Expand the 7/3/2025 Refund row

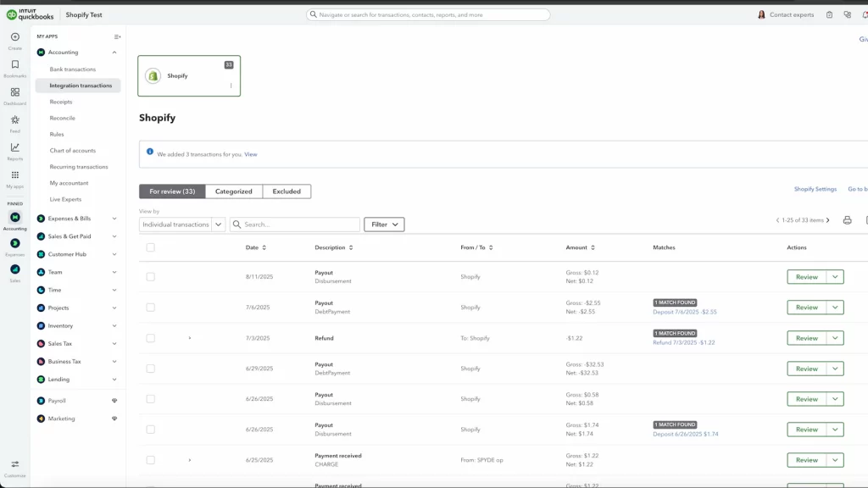(188, 337)
